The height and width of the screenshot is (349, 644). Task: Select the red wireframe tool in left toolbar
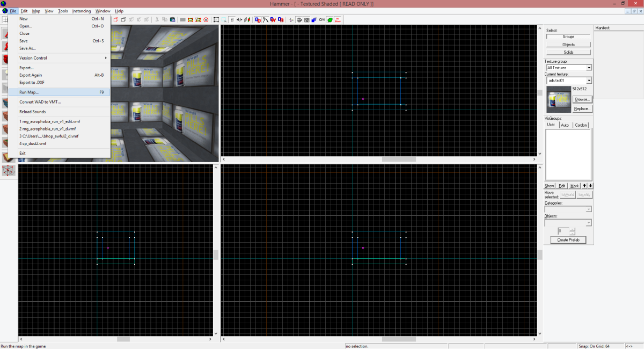9,170
